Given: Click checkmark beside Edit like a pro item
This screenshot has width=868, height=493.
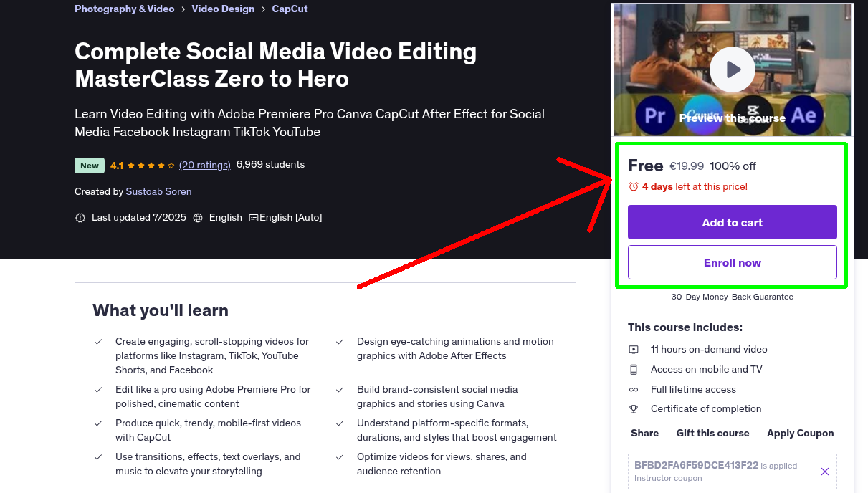Looking at the screenshot, I should coord(98,390).
